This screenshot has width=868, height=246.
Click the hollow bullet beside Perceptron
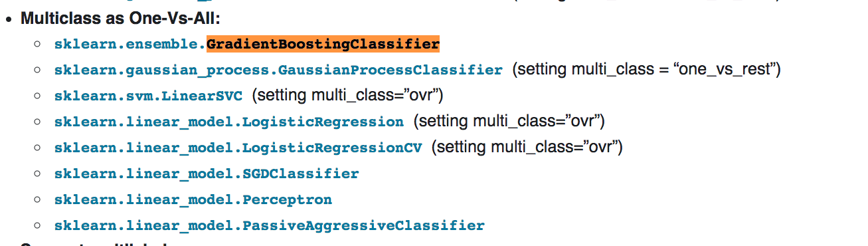click(x=39, y=200)
